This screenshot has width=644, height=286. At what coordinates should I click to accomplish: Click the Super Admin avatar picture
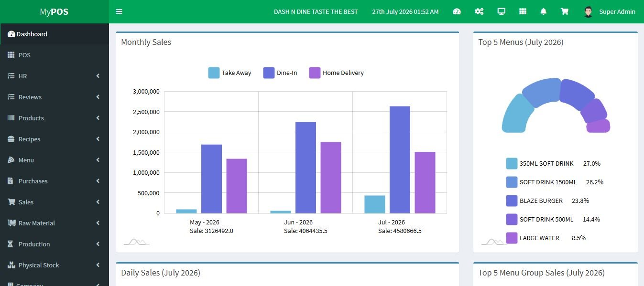(589, 11)
